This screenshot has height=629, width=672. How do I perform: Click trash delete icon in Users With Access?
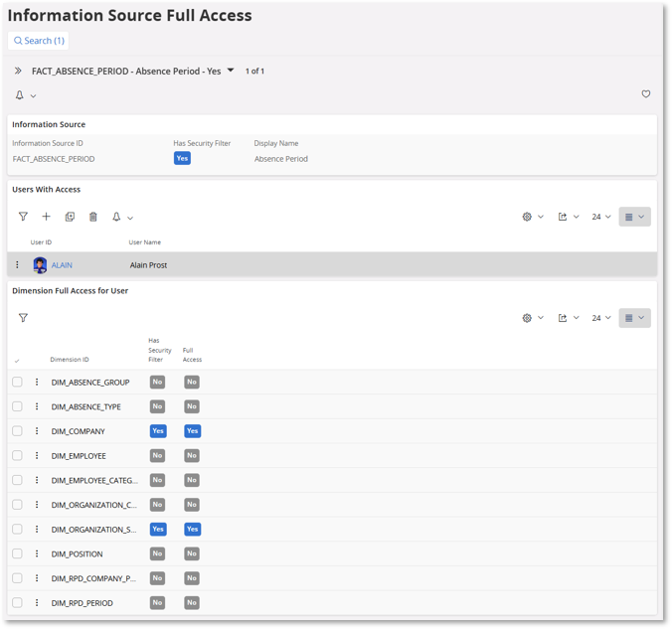tap(93, 217)
